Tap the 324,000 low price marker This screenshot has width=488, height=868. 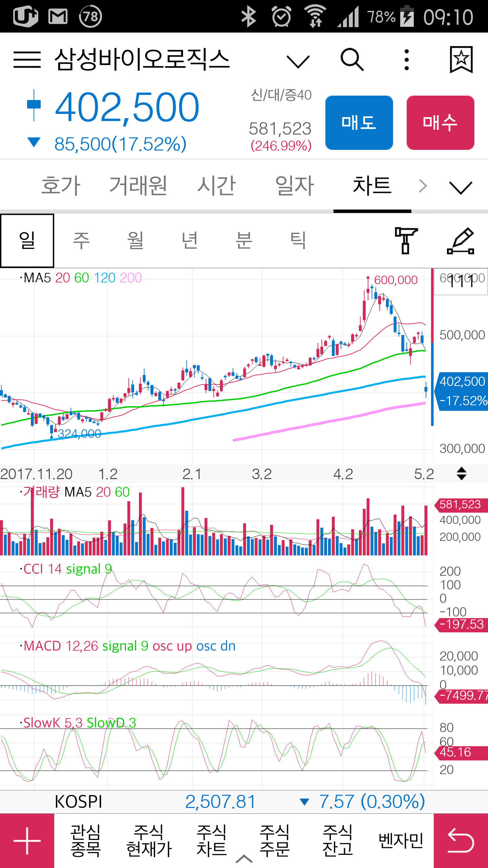pyautogui.click(x=79, y=433)
